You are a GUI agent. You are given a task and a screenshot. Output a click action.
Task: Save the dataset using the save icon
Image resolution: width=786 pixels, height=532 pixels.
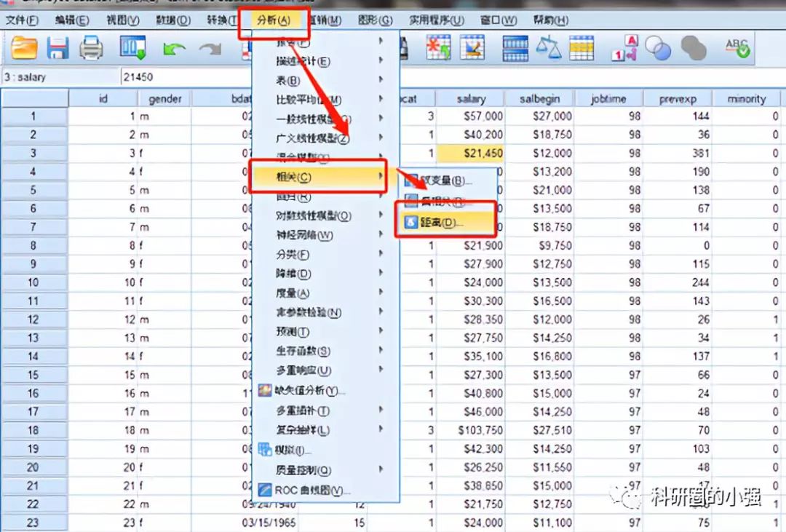[x=57, y=48]
